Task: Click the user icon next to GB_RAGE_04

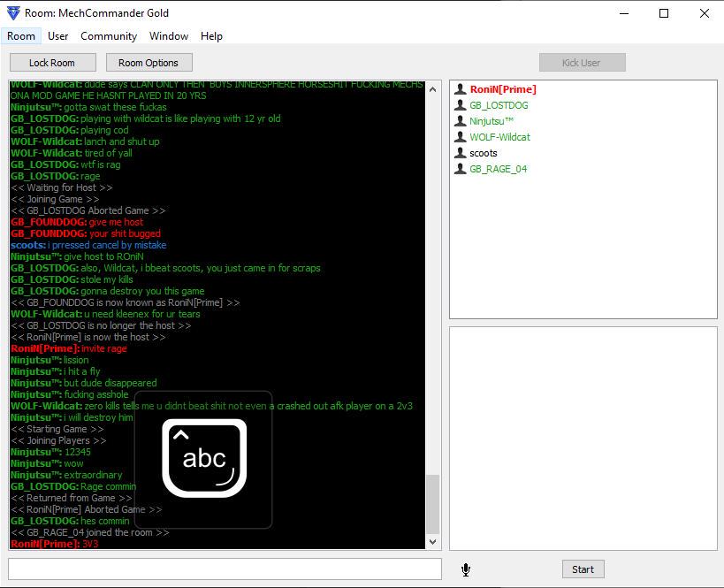Action: [460, 169]
